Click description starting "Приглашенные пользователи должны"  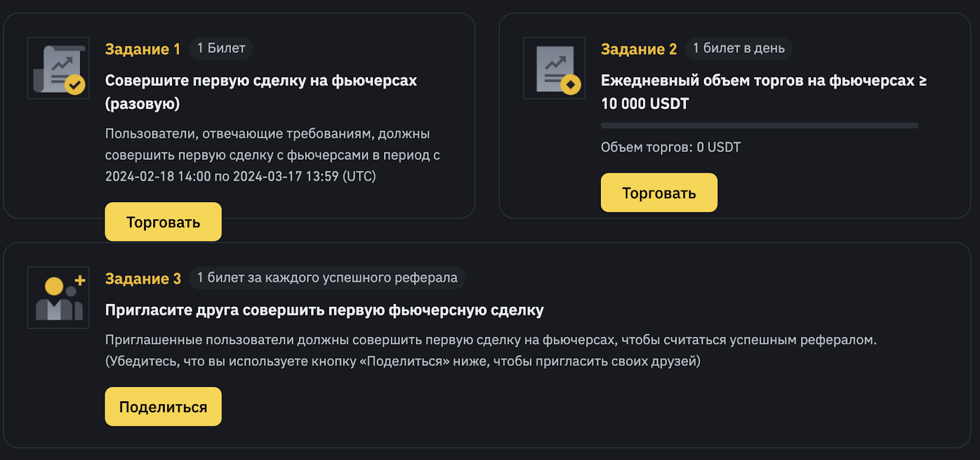pyautogui.click(x=491, y=340)
